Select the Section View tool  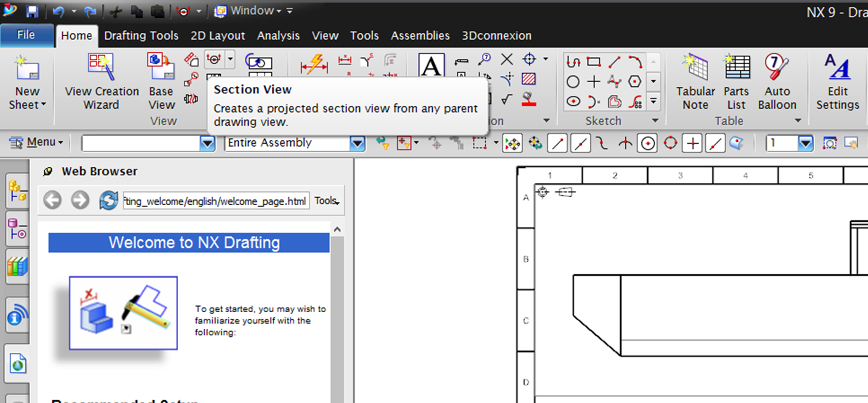214,59
